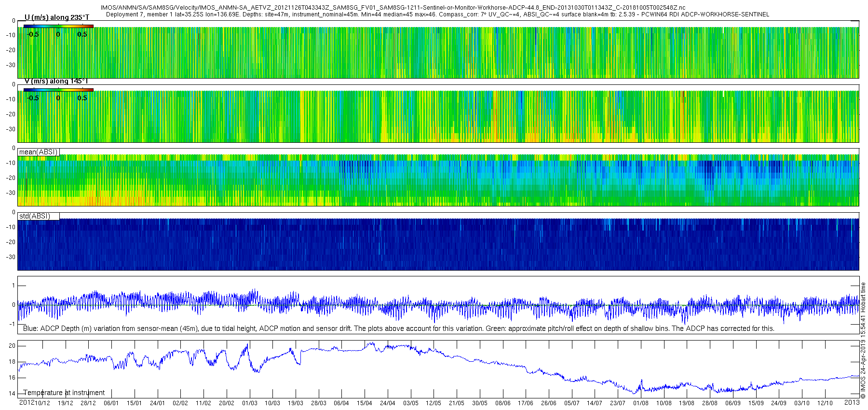Click the '24/04' date tick label
The height and width of the screenshot is (410, 868).
(388, 403)
